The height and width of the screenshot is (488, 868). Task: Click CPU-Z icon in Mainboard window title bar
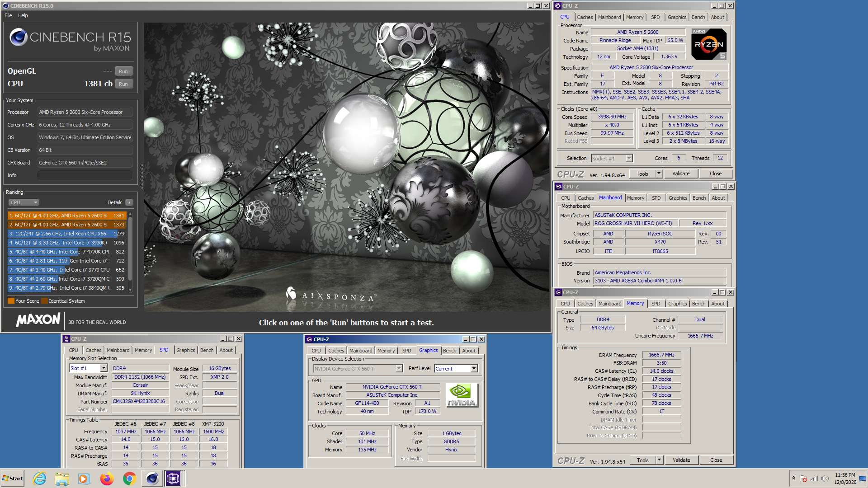[559, 187]
